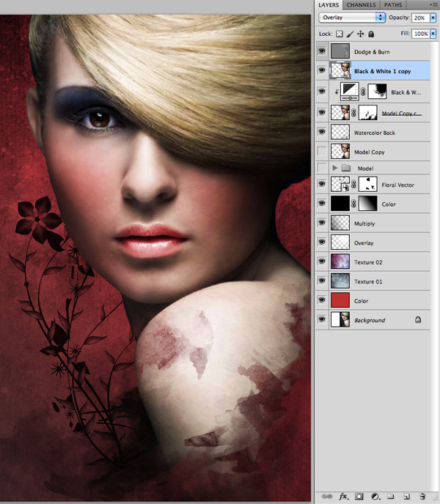Open the layer style fx menu

(x=342, y=496)
